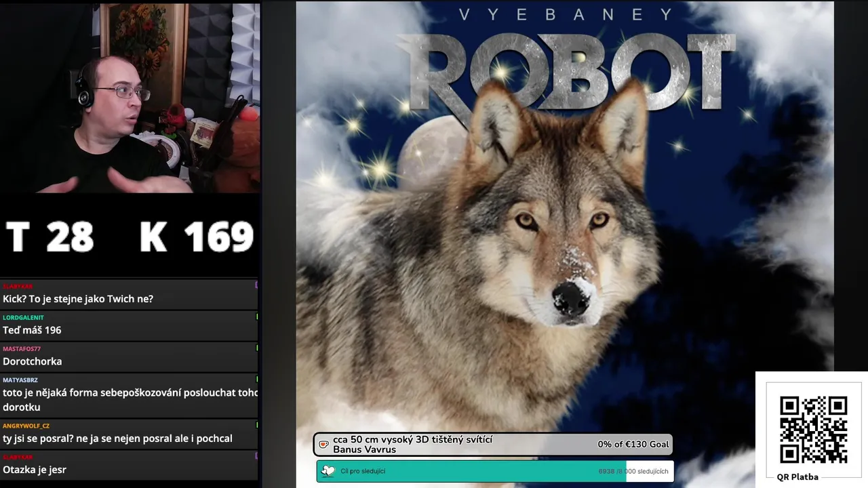Viewport: 868px width, 488px height.
Task: Click the red username above Otazka je jesr
Action: pos(18,457)
